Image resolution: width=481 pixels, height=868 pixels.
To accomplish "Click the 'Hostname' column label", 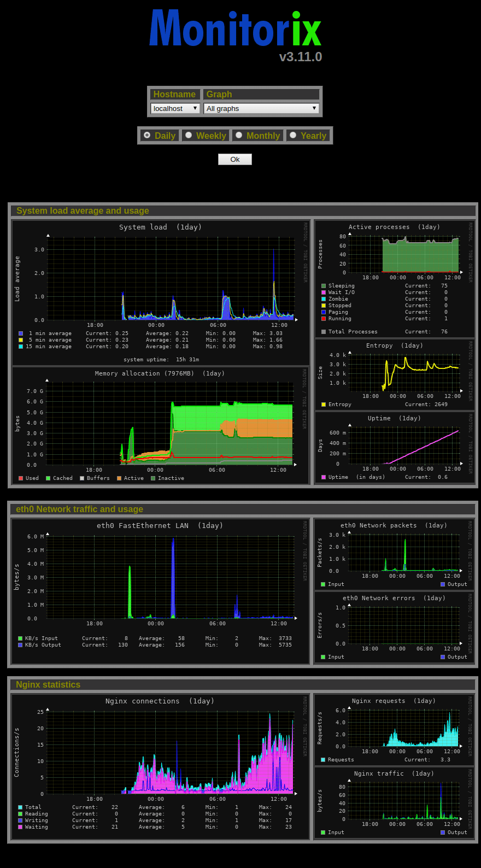I will (174, 95).
